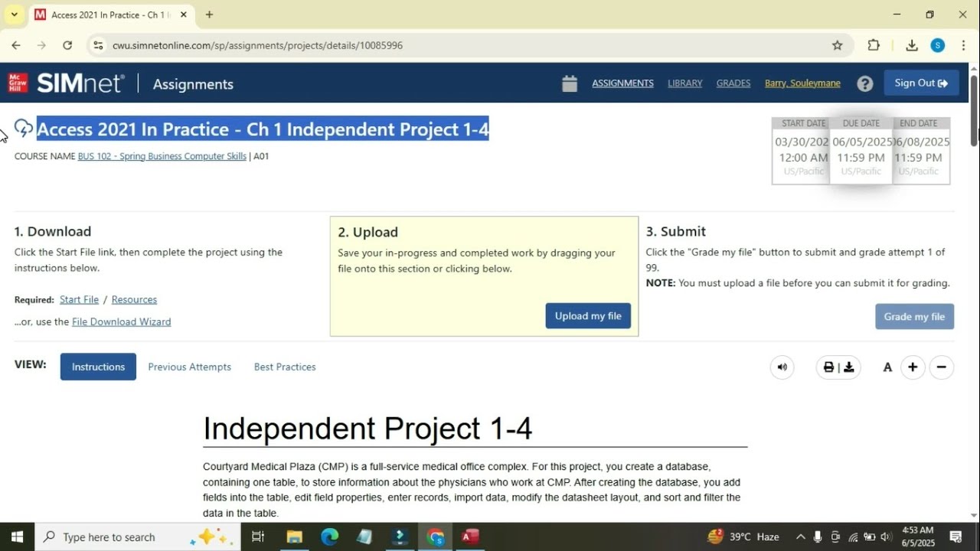
Task: Open the calendar icon in SIMnet header
Action: click(x=569, y=83)
